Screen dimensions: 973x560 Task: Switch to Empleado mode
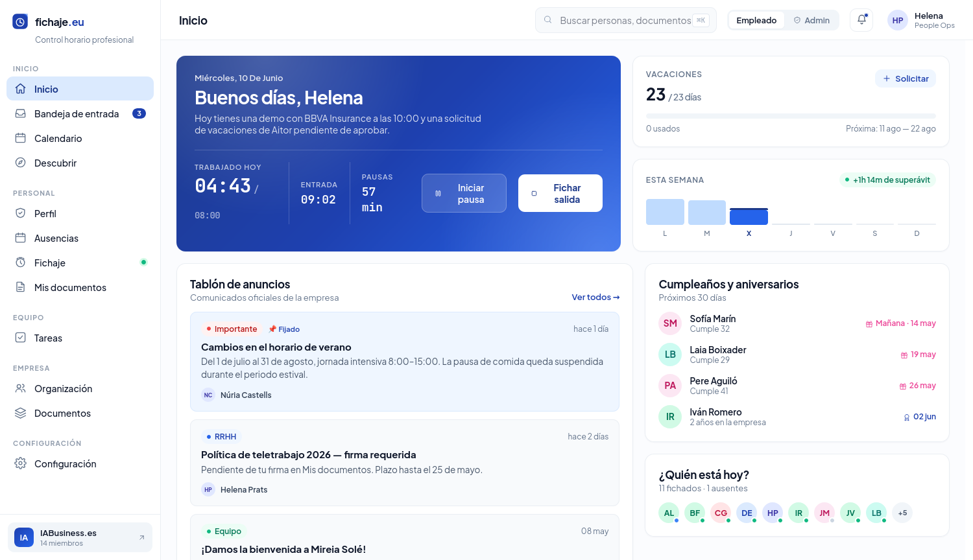756,20
